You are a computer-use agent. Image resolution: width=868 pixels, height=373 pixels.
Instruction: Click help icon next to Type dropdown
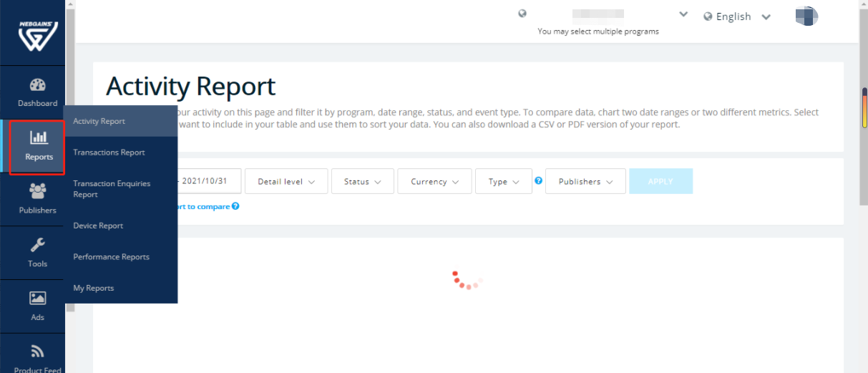tap(539, 181)
